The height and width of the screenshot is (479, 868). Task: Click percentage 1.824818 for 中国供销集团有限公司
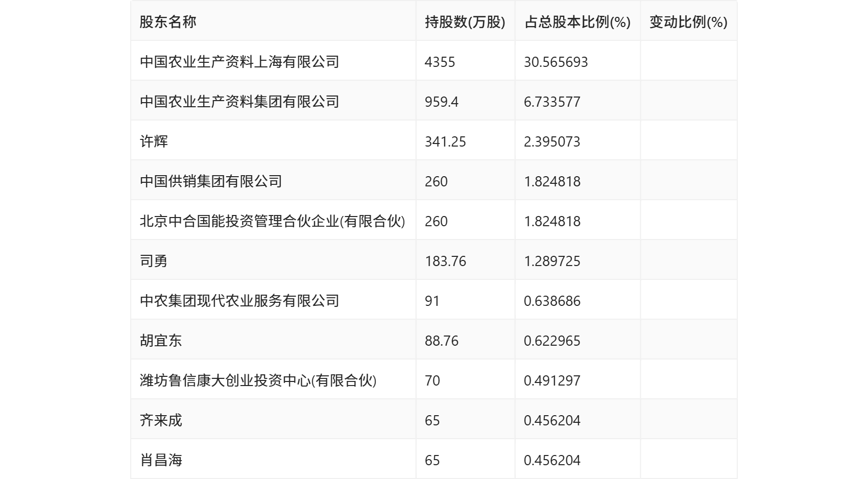click(552, 181)
